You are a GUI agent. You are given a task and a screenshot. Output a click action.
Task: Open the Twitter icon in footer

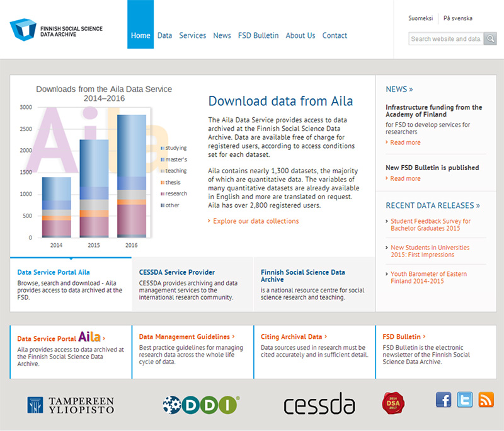coord(465,400)
